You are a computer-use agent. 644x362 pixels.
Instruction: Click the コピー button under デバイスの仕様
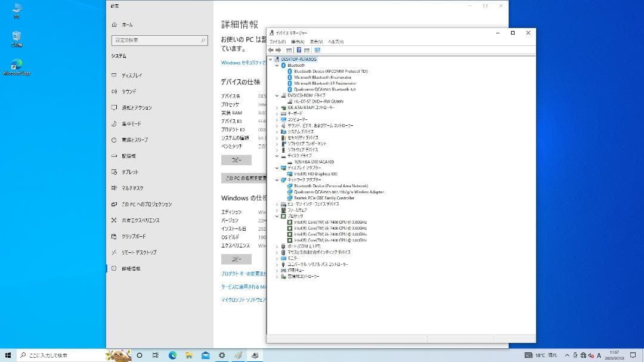click(236, 160)
